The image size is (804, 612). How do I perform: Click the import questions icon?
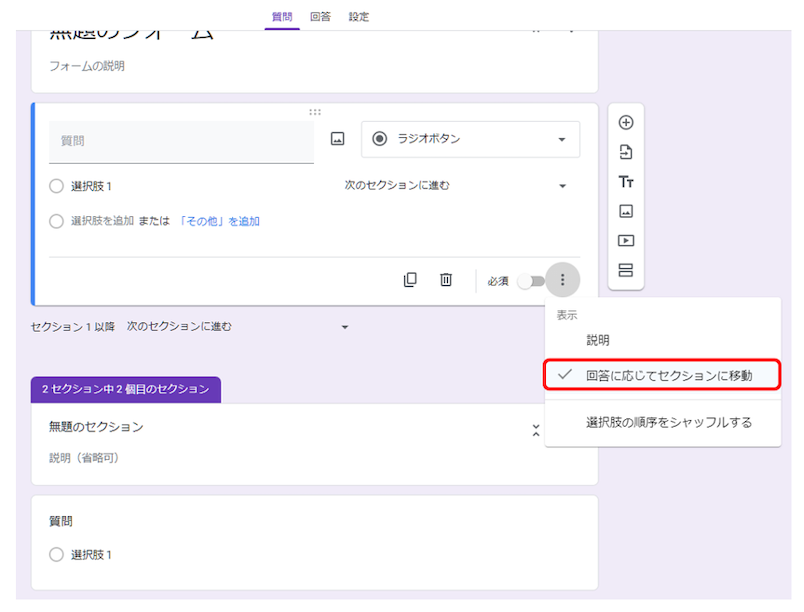coord(625,151)
